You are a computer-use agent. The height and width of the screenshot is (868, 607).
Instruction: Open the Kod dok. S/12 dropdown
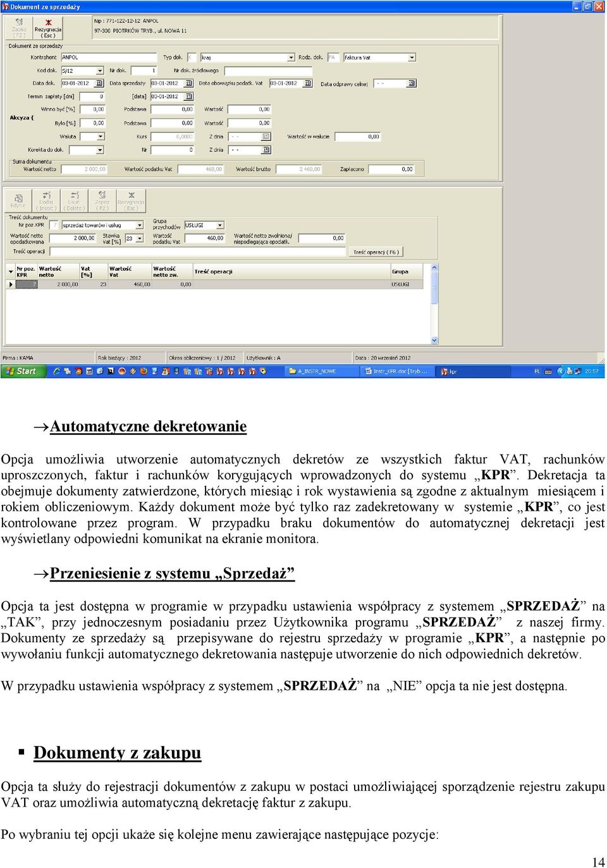100,71
